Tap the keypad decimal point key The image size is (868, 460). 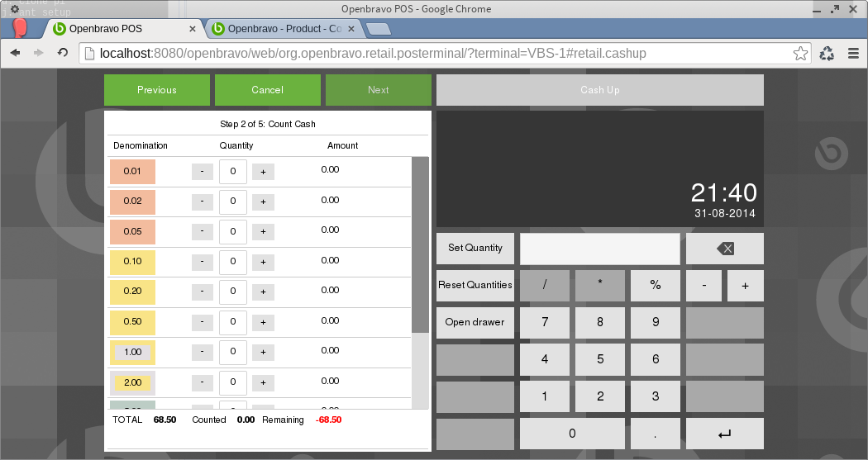pyautogui.click(x=656, y=434)
